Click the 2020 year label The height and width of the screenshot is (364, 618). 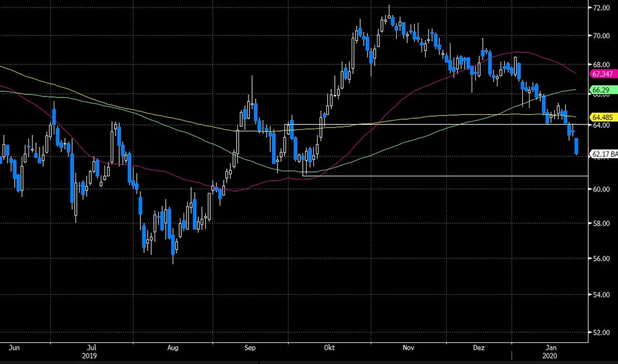pyautogui.click(x=550, y=357)
